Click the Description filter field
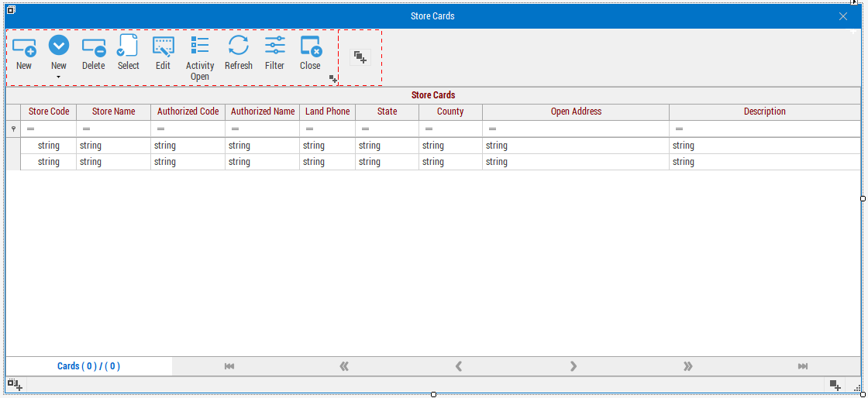Screen dimensions: 868x398 pyautogui.click(x=764, y=129)
